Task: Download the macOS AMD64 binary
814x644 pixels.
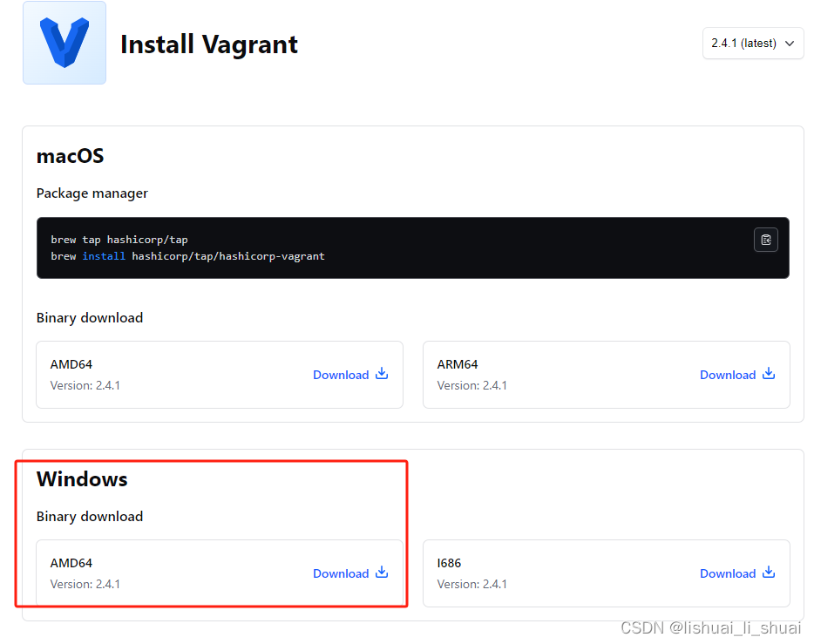Action: (x=342, y=374)
